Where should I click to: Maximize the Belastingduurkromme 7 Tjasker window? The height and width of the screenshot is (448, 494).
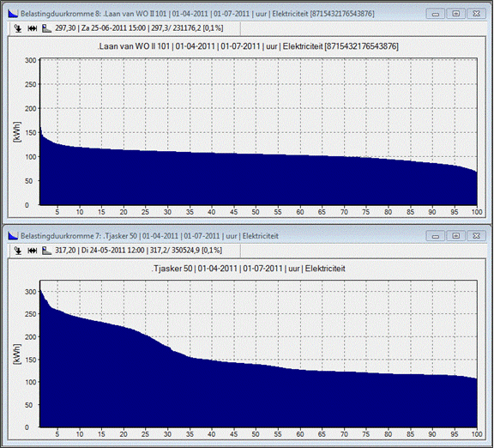[455, 236]
